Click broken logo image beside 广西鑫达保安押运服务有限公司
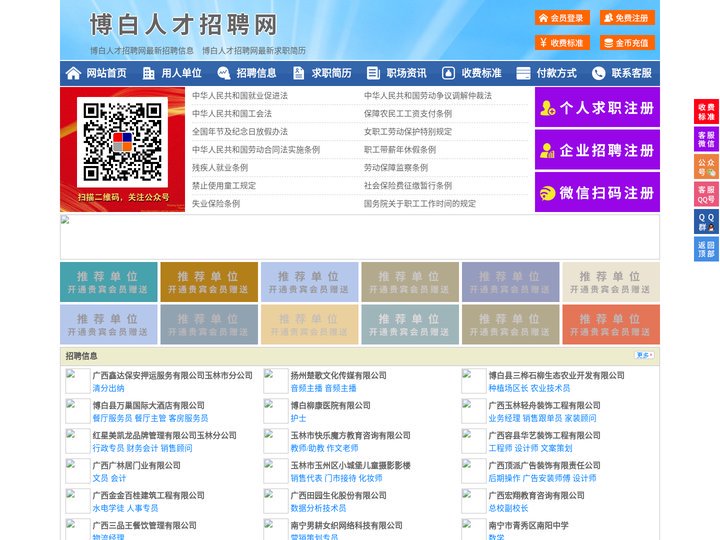The width and height of the screenshot is (720, 540). click(x=78, y=381)
